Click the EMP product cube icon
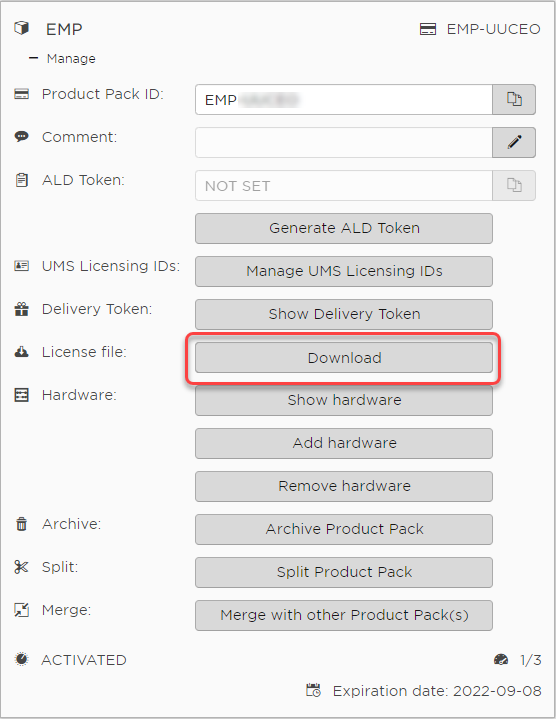 pos(22,28)
